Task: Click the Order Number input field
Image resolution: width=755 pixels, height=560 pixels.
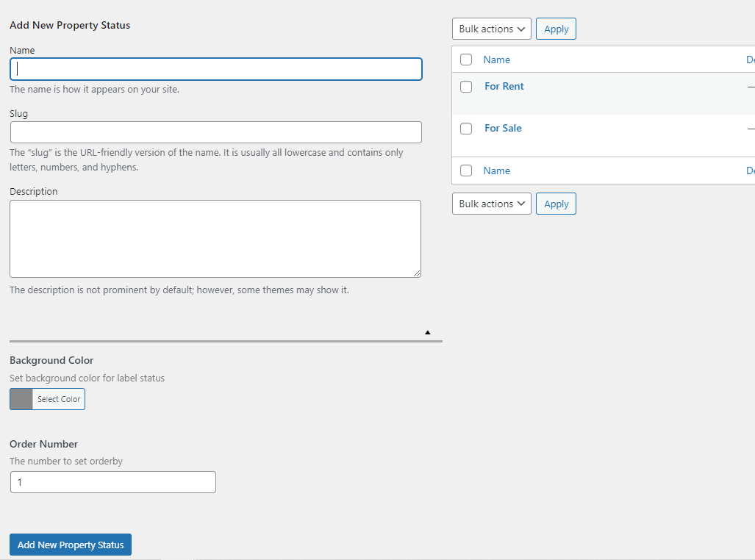Action: coord(113,482)
